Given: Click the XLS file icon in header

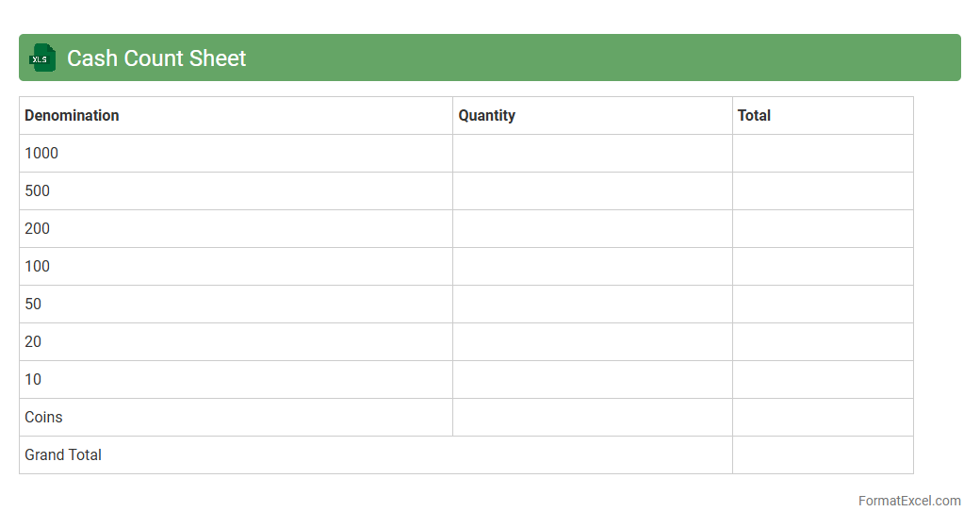Looking at the screenshot, I should coord(42,58).
